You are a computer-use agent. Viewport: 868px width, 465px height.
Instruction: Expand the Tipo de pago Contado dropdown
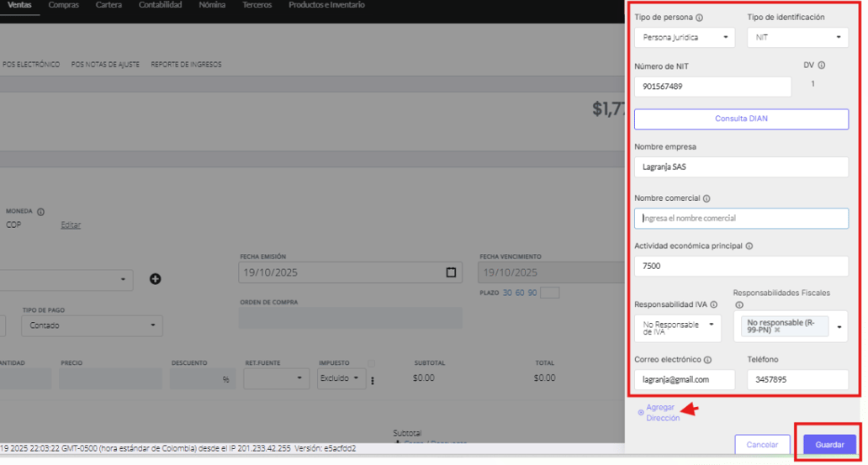pyautogui.click(x=93, y=325)
